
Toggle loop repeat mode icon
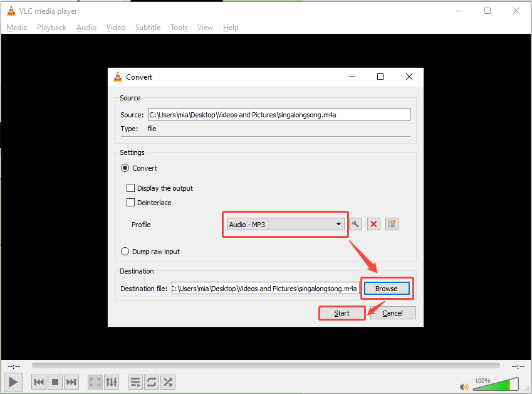[151, 382]
